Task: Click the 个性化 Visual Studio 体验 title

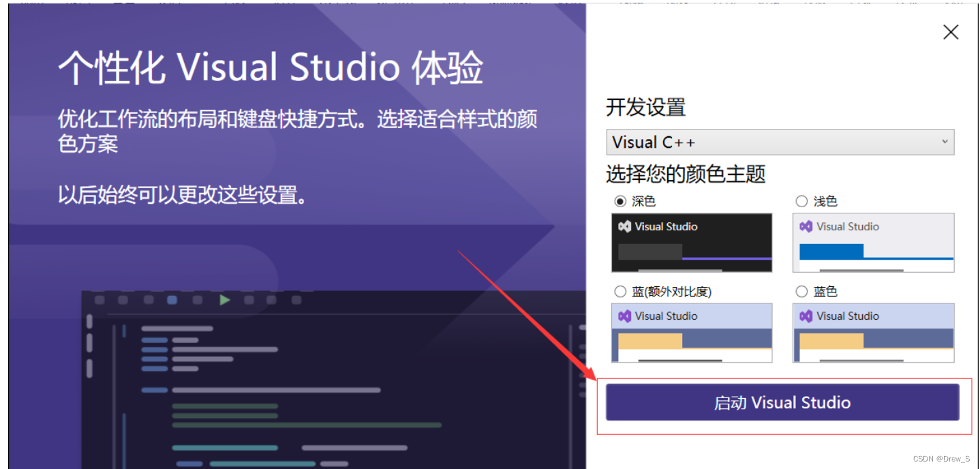Action: [x=271, y=67]
